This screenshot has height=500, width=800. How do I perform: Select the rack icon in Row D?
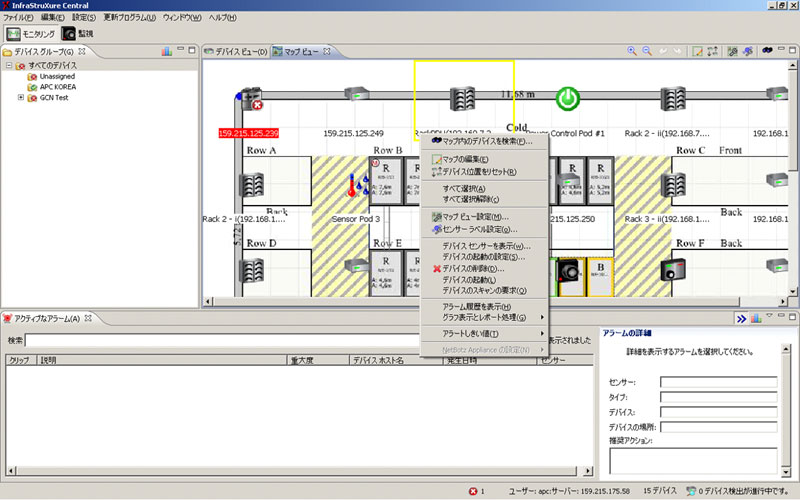click(x=252, y=270)
